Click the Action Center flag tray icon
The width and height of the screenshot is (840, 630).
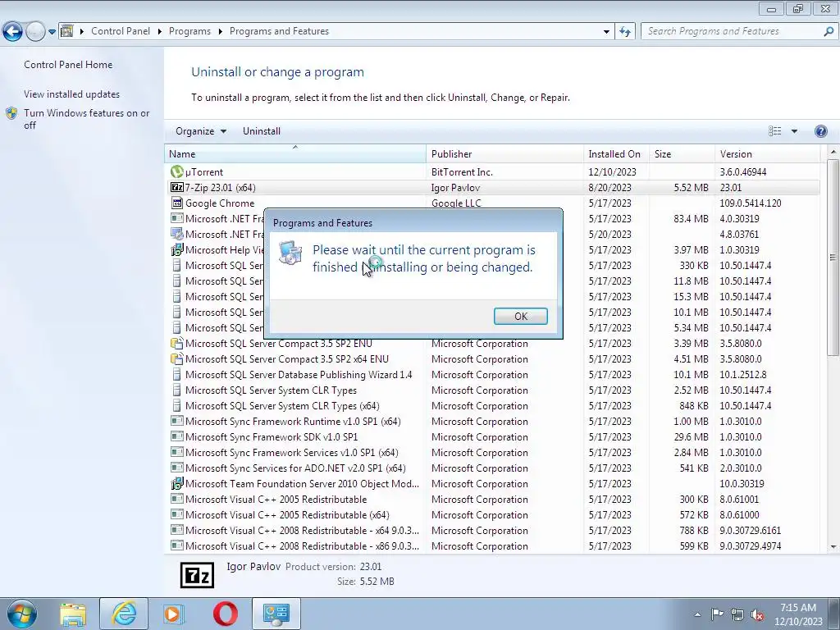tap(717, 614)
